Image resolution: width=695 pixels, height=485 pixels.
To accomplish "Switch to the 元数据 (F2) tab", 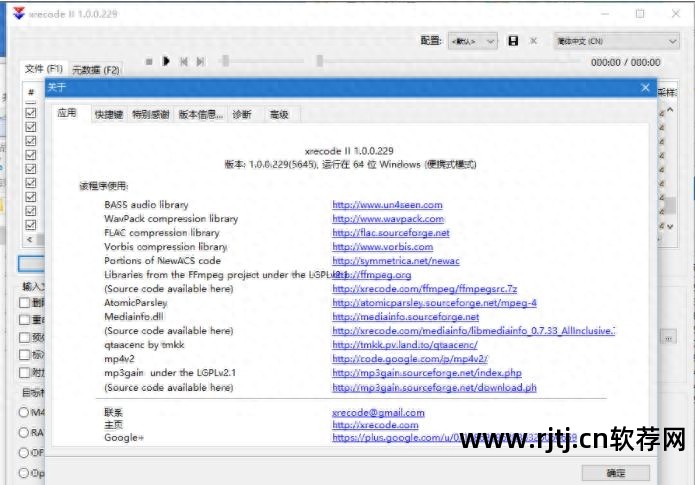I will point(96,70).
